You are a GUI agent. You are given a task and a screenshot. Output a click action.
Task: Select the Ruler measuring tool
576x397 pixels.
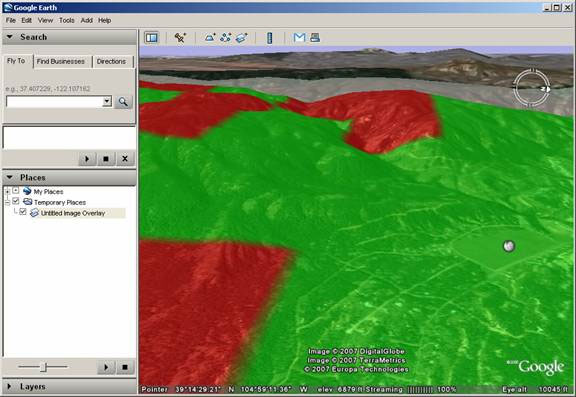(270, 37)
